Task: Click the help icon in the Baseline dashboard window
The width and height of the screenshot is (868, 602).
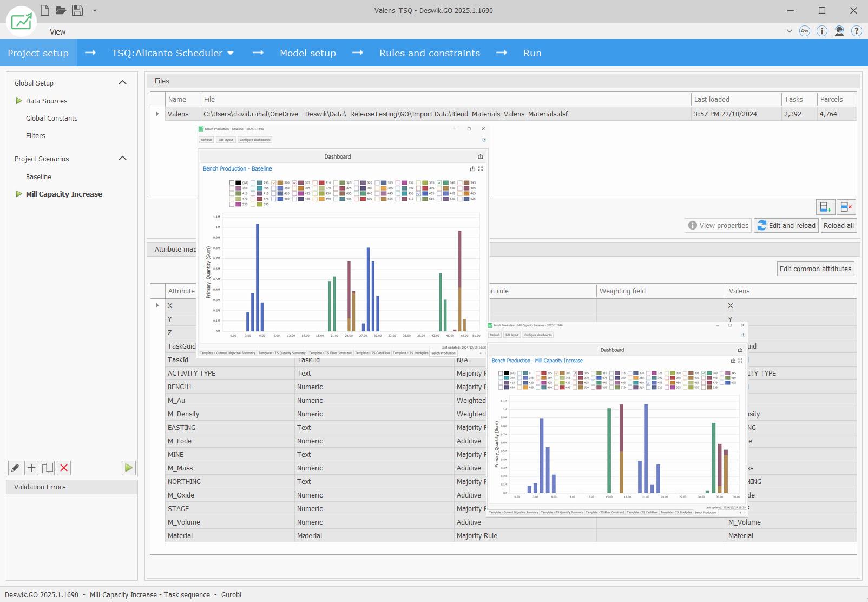Action: (x=484, y=140)
